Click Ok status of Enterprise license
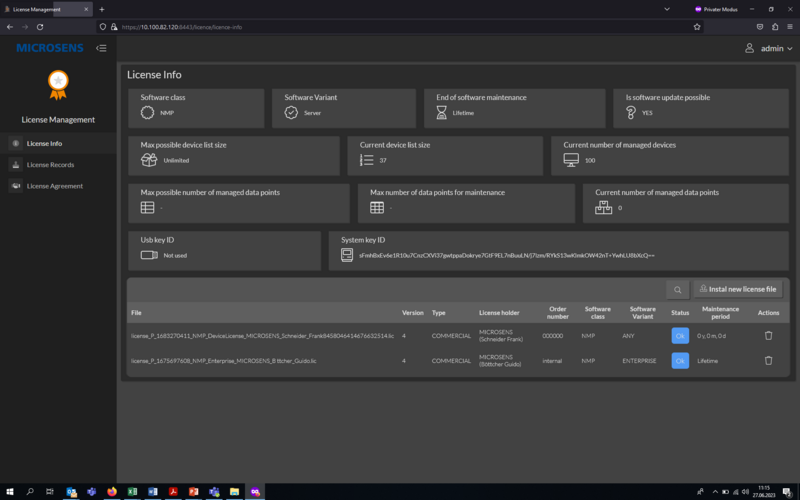Screen dimensions: 800x500 (680, 360)
